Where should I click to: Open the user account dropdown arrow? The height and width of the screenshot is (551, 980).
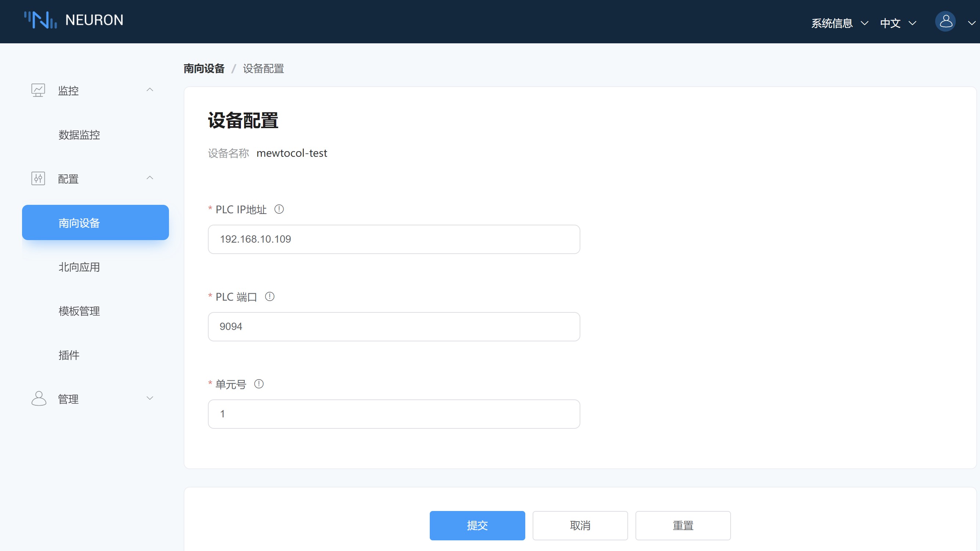(x=971, y=23)
